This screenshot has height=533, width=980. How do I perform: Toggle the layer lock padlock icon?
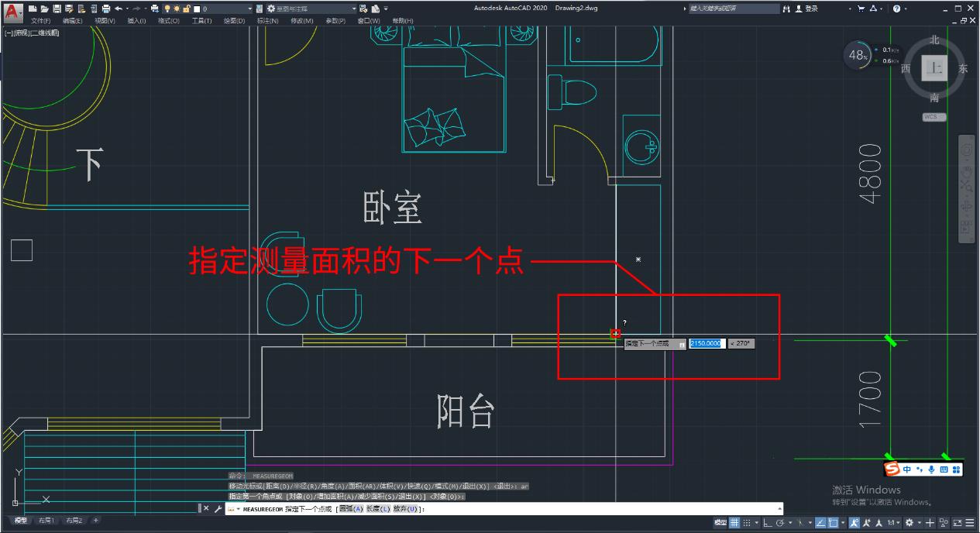click(186, 9)
